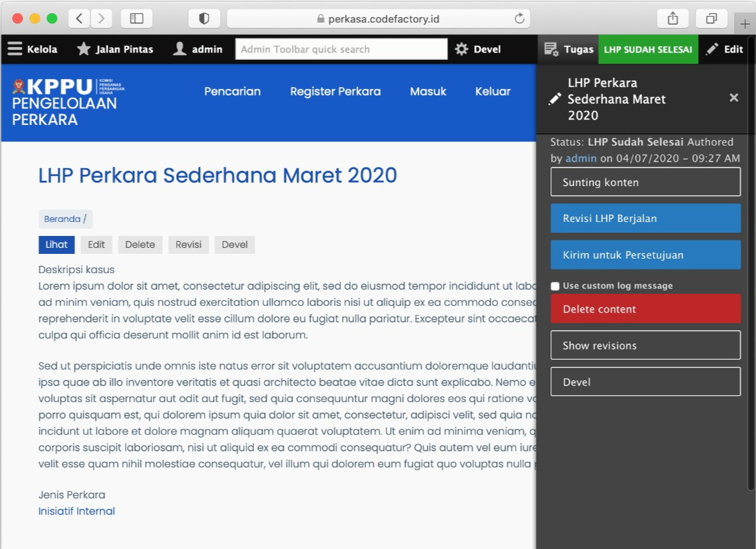Open the Tugas tasks icon

[x=551, y=49]
